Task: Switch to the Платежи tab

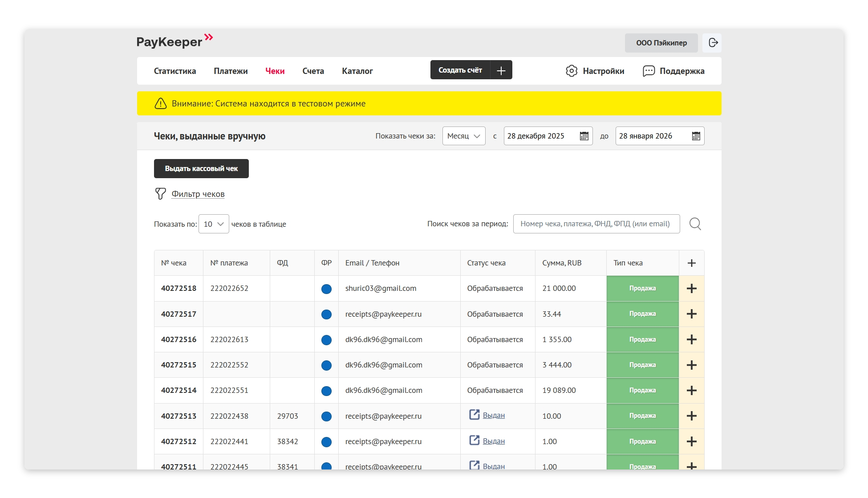Action: [x=231, y=71]
